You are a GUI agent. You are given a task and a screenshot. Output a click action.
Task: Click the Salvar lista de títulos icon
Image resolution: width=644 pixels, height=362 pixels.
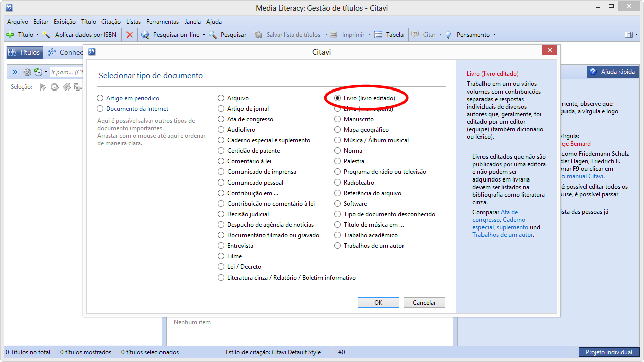pos(258,35)
